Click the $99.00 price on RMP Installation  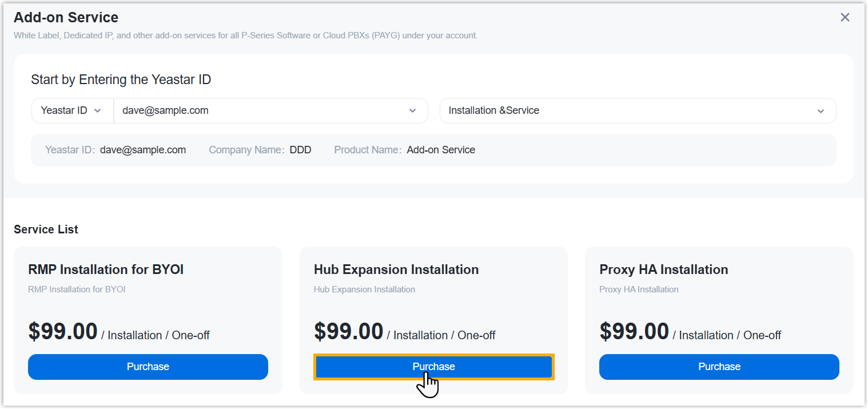click(x=63, y=332)
